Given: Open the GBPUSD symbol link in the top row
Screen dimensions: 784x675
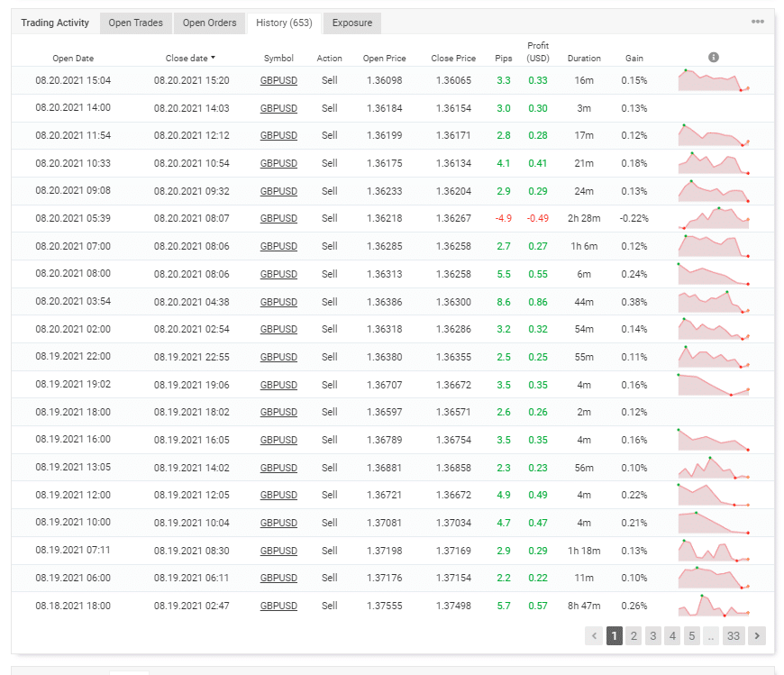Looking at the screenshot, I should coord(278,80).
